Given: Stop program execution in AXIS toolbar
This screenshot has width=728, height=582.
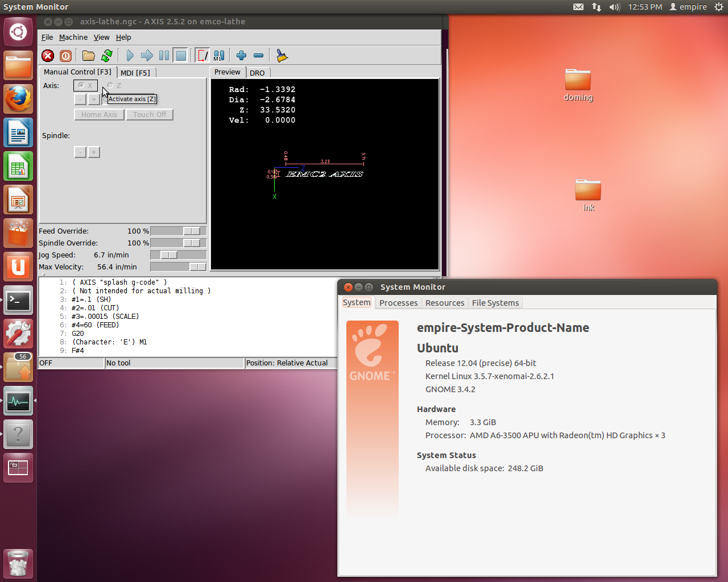Looking at the screenshot, I should [x=181, y=55].
